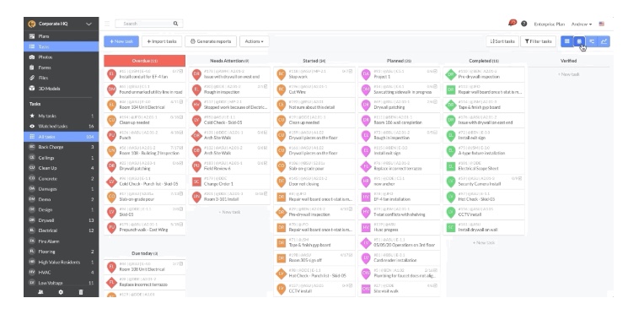Click the magnifier icon in the Search box
Viewport: 644px width, 309px height.
pos(175,24)
